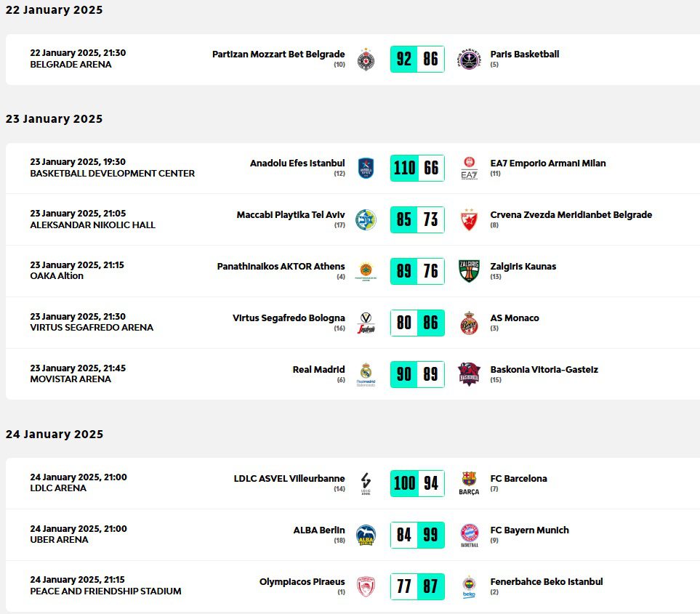Viewport: 700px width, 614px height.
Task: Click the Paris Basketball team logo
Action: point(470,59)
